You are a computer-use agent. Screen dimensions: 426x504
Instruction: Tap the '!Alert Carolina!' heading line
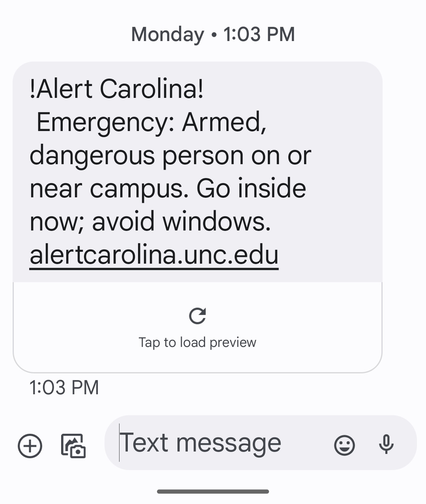[x=117, y=89]
